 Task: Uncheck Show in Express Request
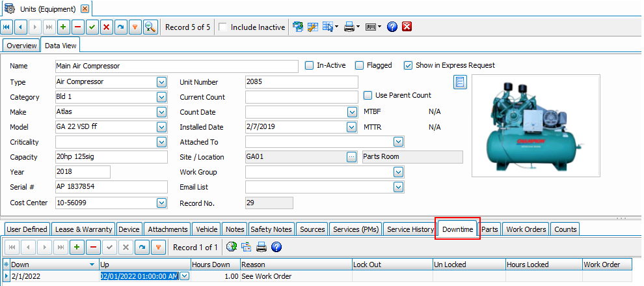(x=408, y=65)
